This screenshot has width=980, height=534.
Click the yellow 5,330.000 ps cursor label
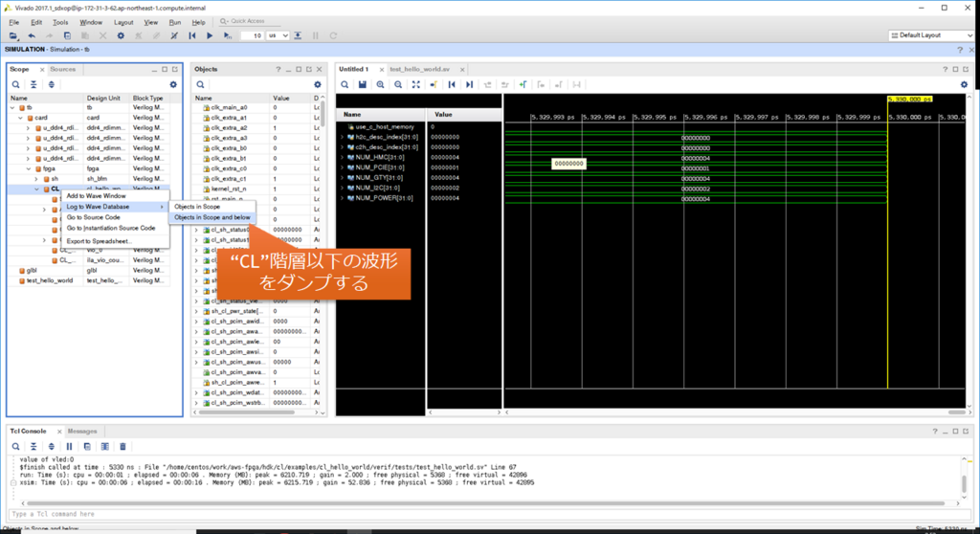point(910,99)
